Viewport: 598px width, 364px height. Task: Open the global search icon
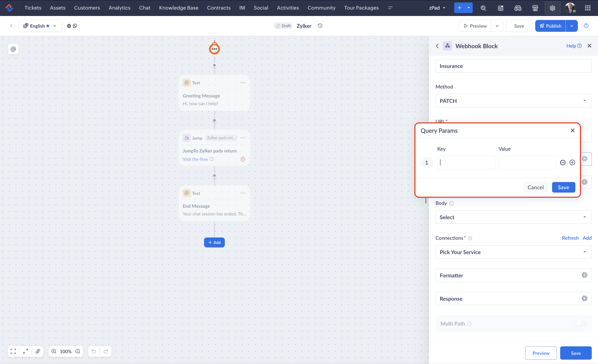tap(483, 8)
